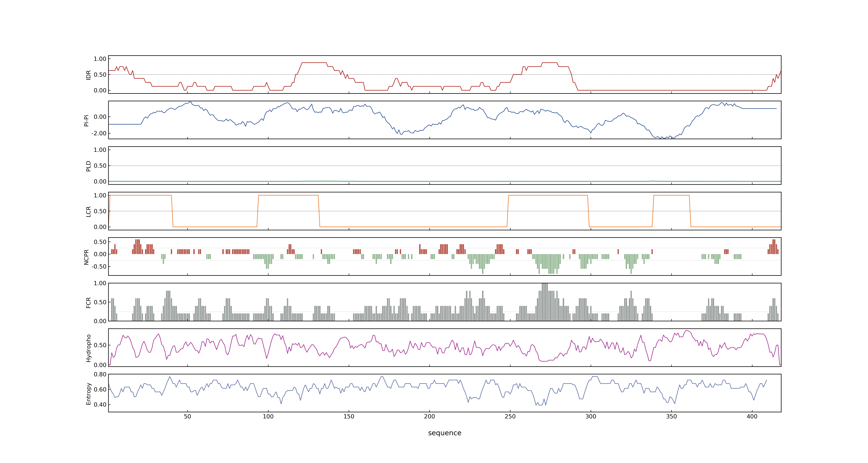This screenshot has width=868, height=463.
Task: Click x-axis tick label 100
Action: (268, 416)
